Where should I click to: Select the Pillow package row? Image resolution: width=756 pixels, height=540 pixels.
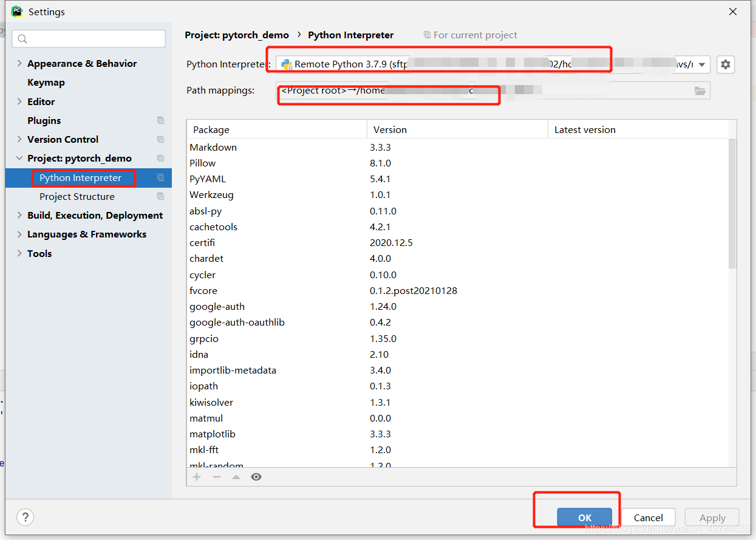(x=458, y=163)
